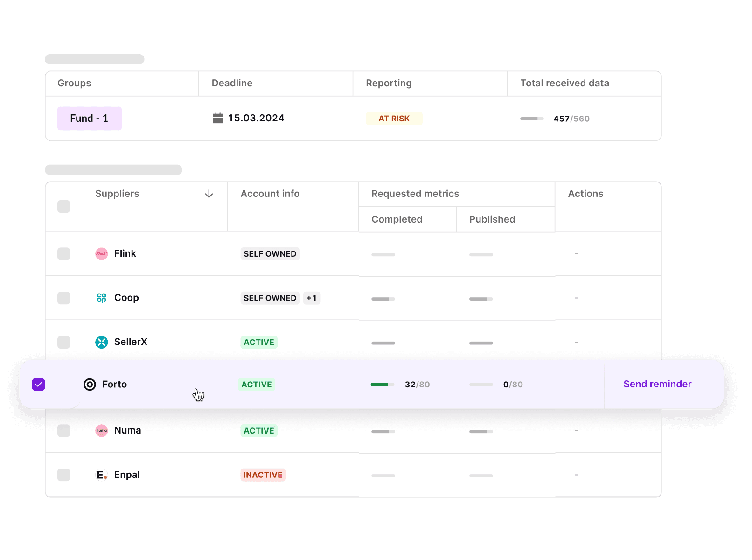
Task: Click Flink's SELF OWNED badge
Action: pos(270,254)
